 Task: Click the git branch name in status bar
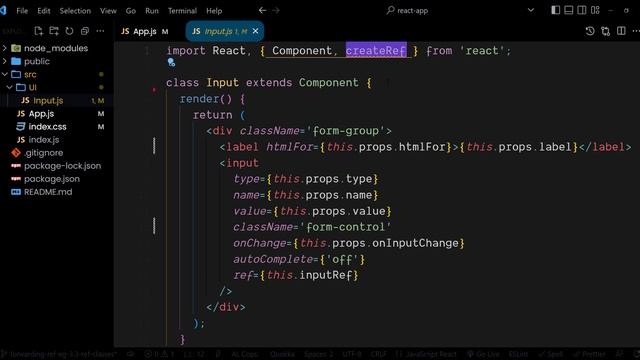point(61,354)
